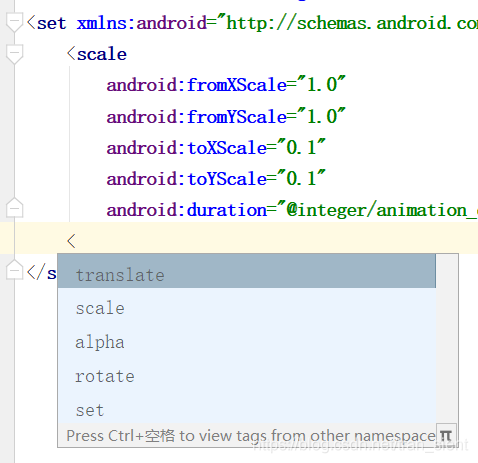Place cursor after the new open bracket
This screenshot has width=478, height=463.
point(77,241)
